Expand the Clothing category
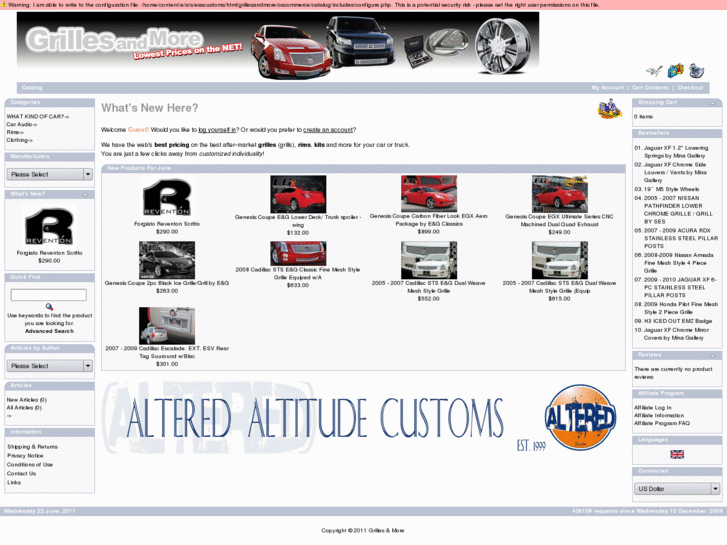Image resolution: width=727 pixels, height=545 pixels. pyautogui.click(x=19, y=140)
